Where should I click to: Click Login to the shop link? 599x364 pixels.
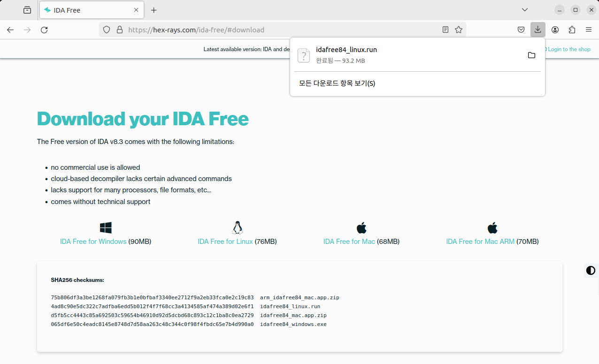coord(569,49)
